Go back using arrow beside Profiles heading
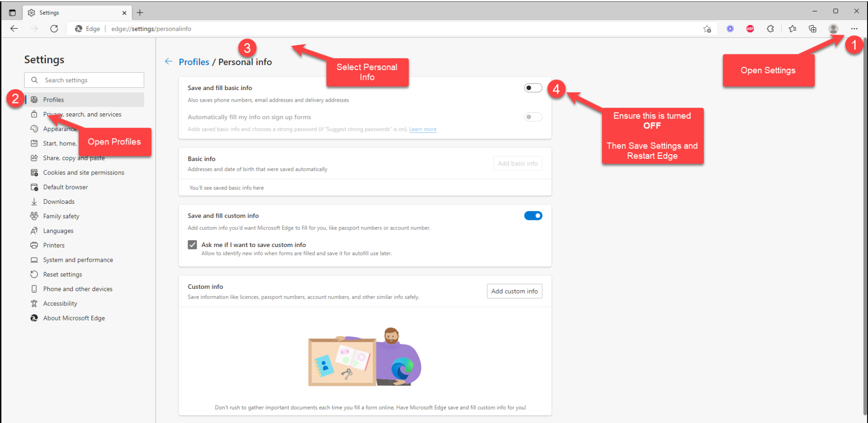This screenshot has width=868, height=423. pyautogui.click(x=168, y=62)
